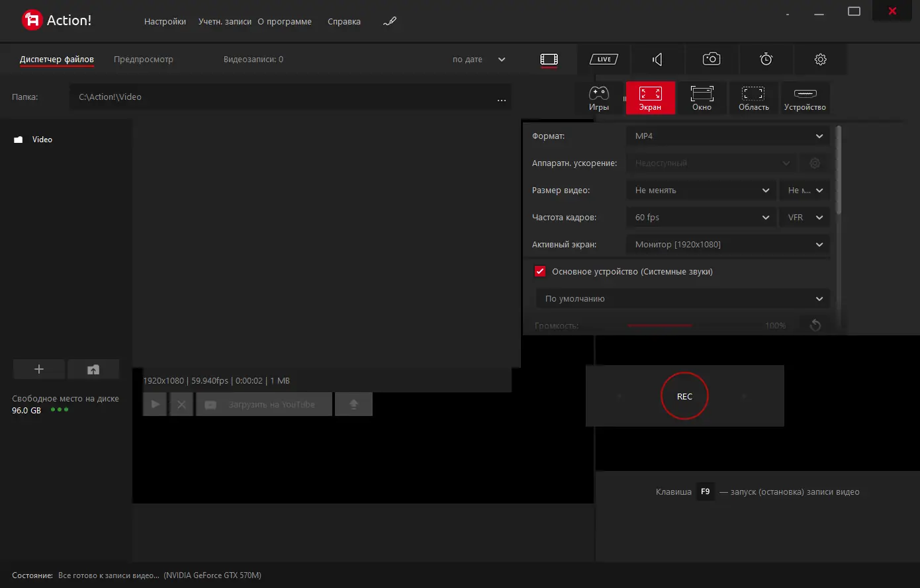
Task: Click the F9 hotkey box
Action: point(706,492)
